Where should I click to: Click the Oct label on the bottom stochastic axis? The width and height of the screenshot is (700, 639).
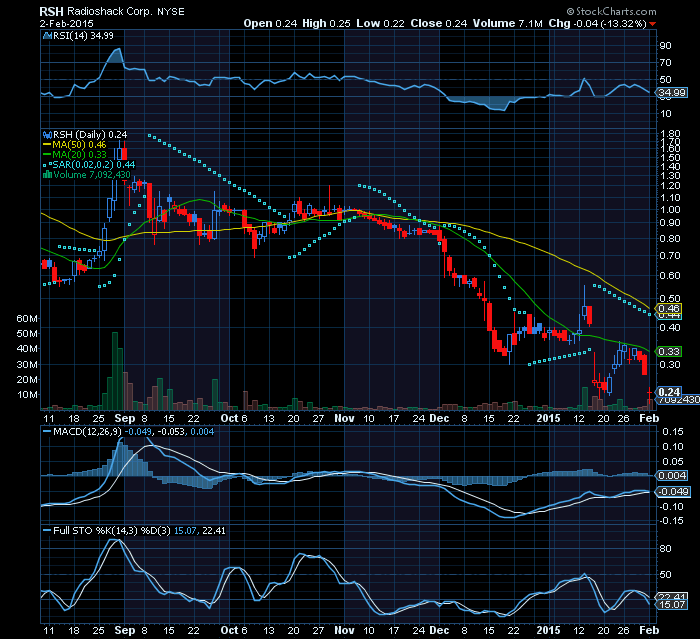[x=229, y=630]
